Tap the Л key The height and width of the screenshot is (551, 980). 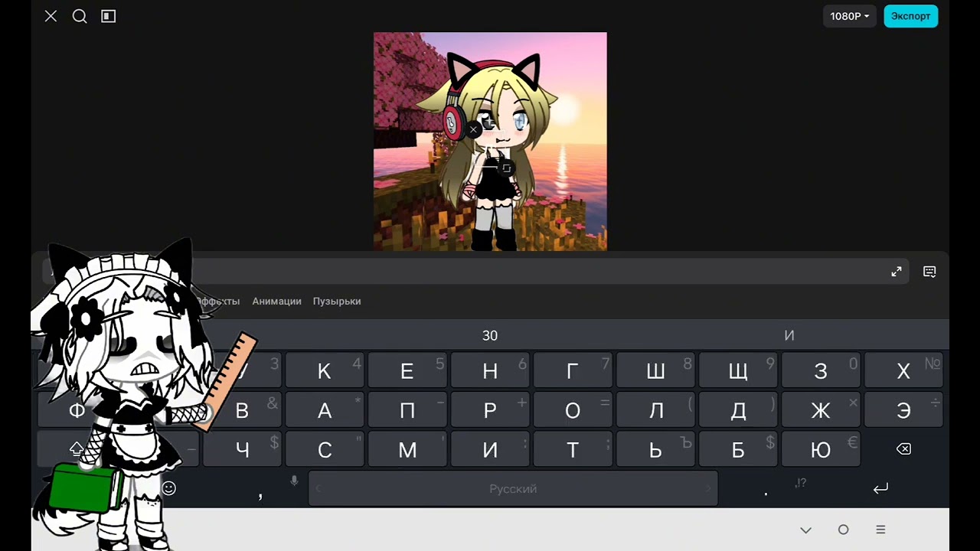[655, 410]
